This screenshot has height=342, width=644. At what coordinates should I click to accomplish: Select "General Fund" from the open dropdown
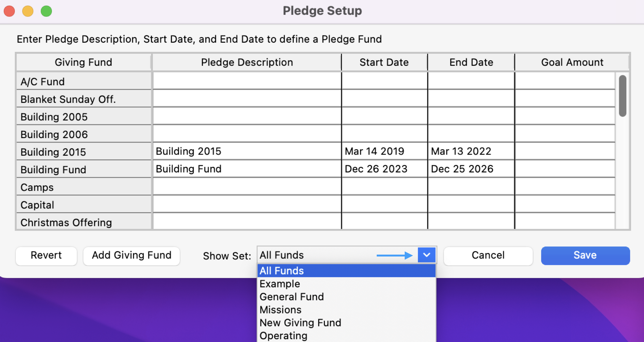(x=291, y=296)
